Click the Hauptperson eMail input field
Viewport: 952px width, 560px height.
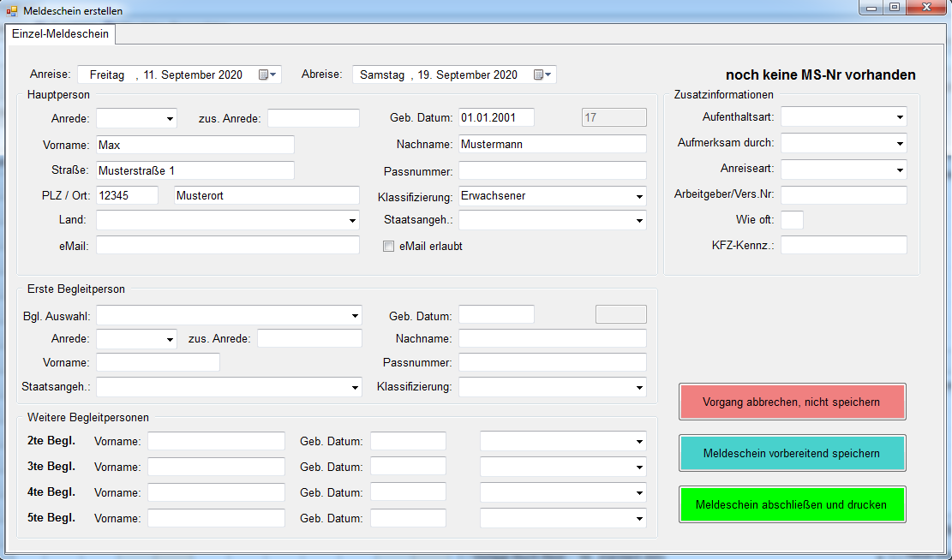point(227,246)
